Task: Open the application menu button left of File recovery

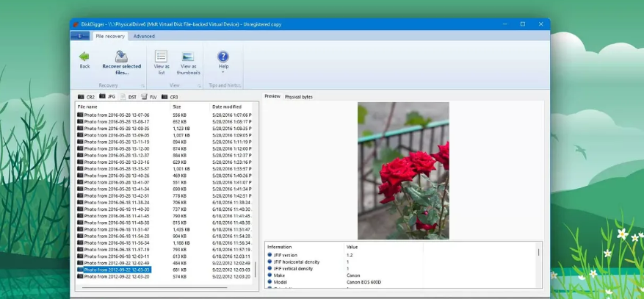Action: (80, 36)
